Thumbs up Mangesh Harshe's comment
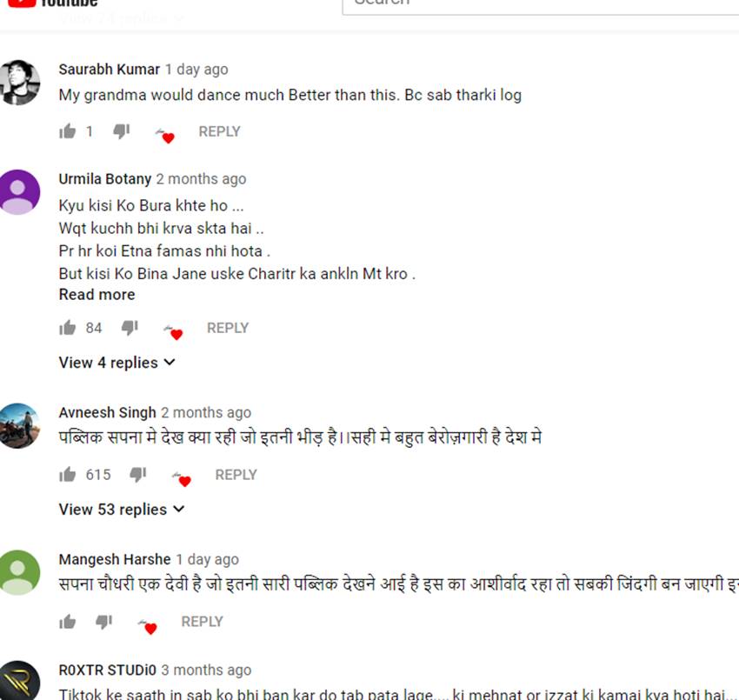This screenshot has width=739, height=700. point(68,621)
